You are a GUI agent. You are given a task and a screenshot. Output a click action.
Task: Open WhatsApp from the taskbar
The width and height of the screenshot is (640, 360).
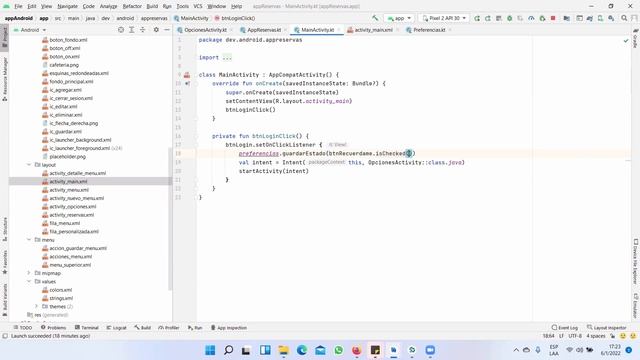[x=338, y=350]
